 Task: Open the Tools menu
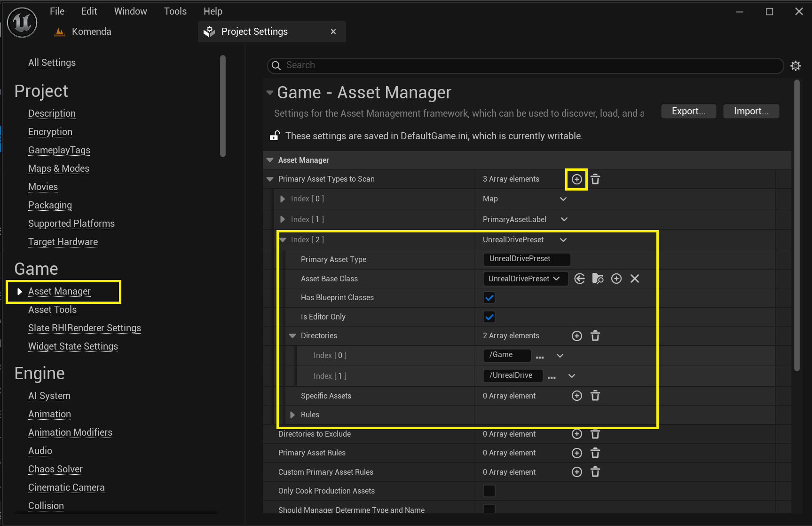tap(175, 11)
